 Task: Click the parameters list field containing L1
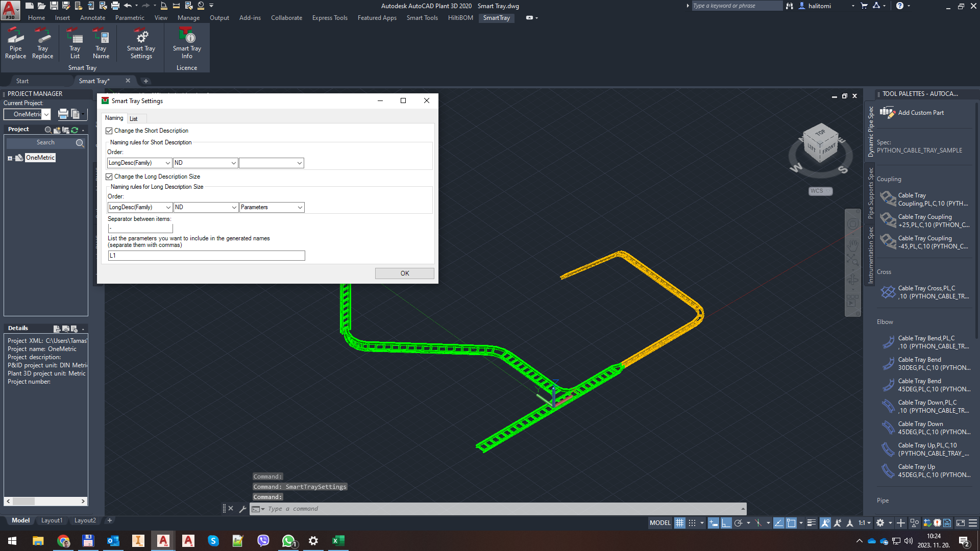pos(206,256)
